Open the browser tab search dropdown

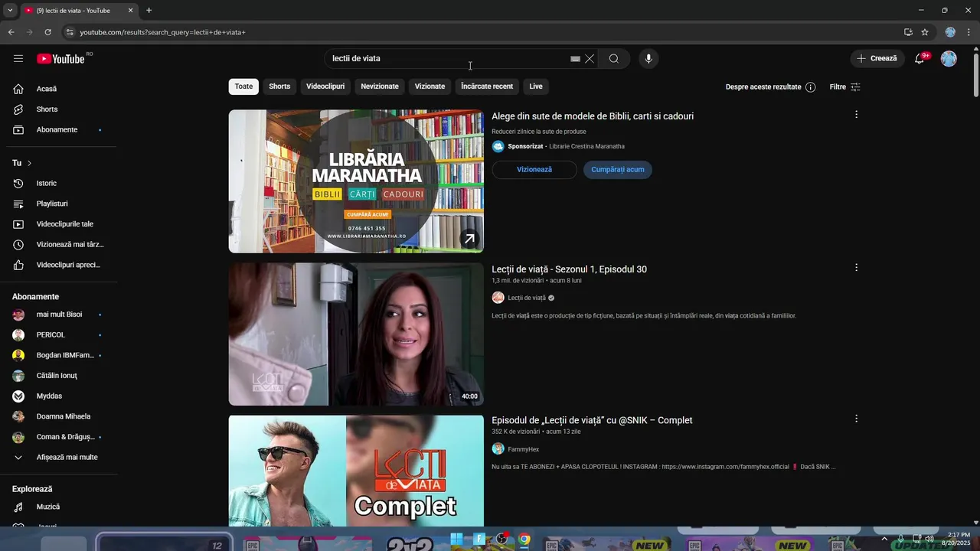pyautogui.click(x=10, y=11)
